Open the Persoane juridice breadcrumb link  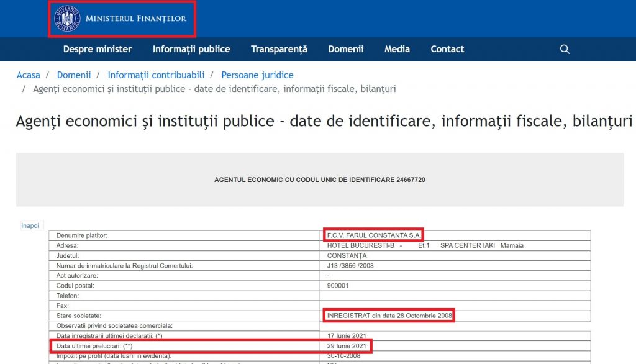pyautogui.click(x=257, y=75)
